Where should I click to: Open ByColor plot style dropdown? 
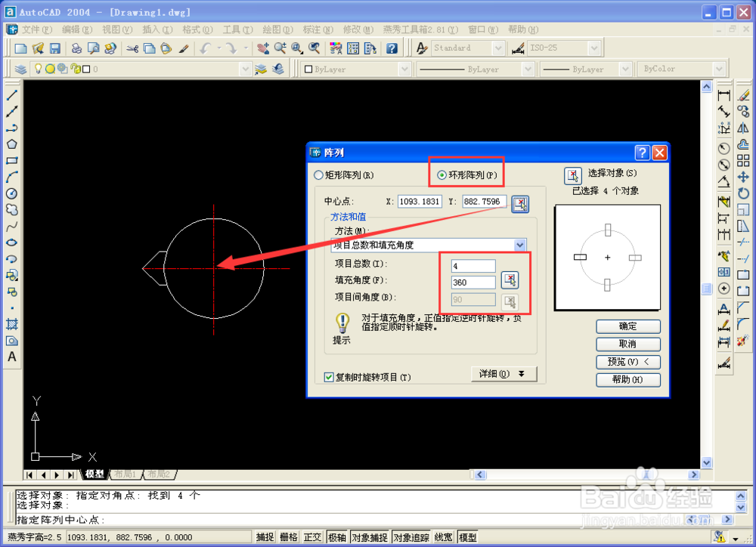coord(719,69)
